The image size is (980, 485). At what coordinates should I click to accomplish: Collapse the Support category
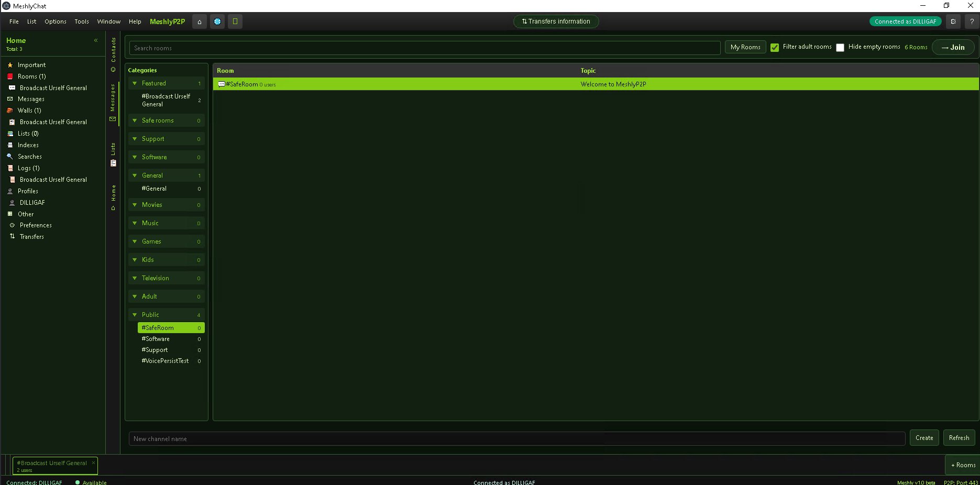pyautogui.click(x=135, y=139)
